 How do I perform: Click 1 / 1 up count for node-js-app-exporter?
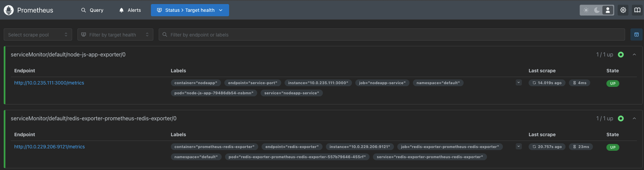(x=605, y=54)
